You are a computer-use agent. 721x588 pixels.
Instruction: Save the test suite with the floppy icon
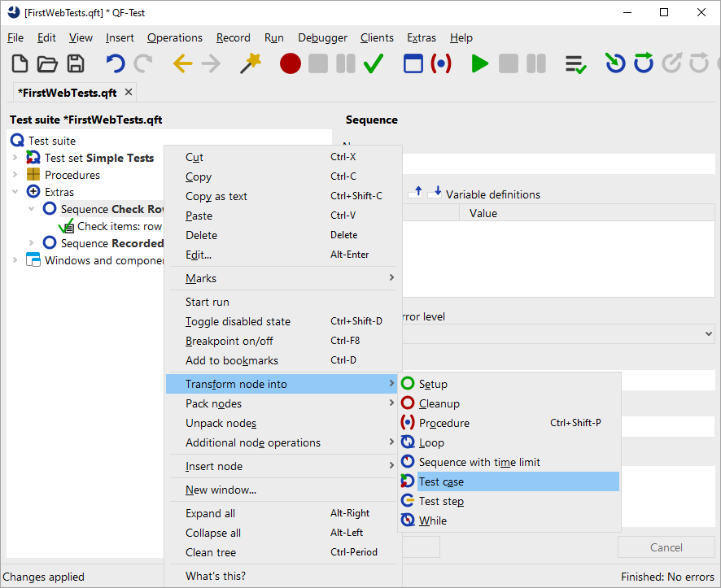[76, 63]
